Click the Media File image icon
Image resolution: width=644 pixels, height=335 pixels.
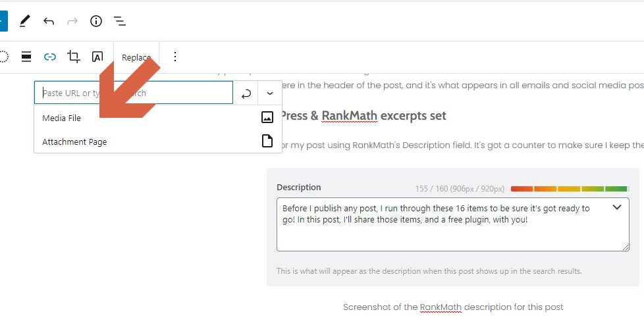[267, 117]
